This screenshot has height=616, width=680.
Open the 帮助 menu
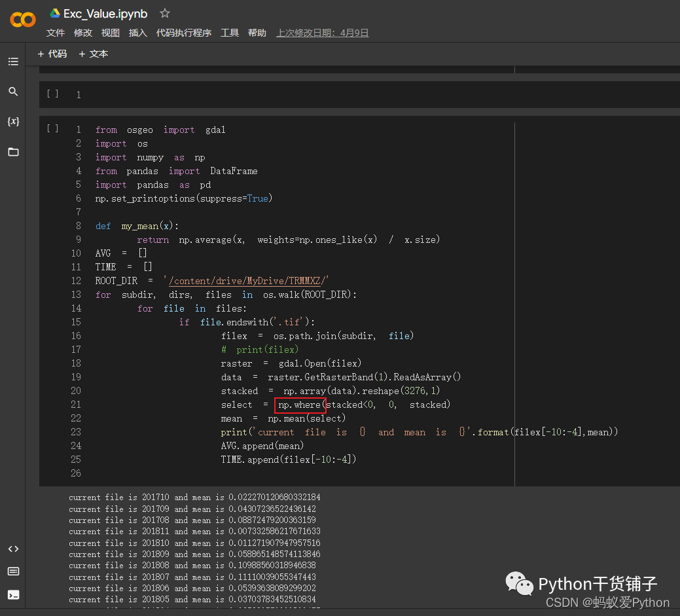pyautogui.click(x=257, y=33)
